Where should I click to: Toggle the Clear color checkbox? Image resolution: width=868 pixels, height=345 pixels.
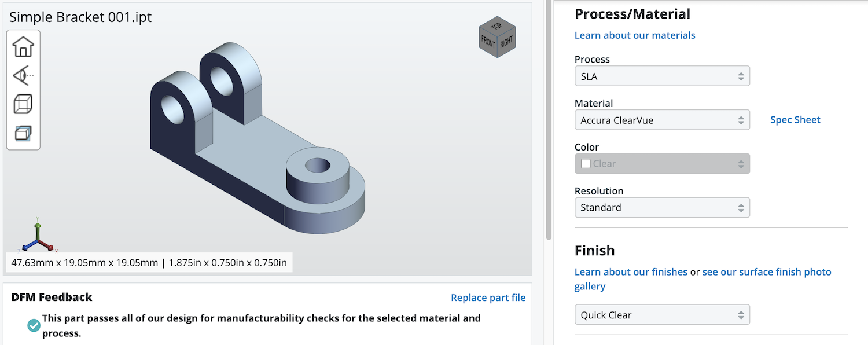pyautogui.click(x=586, y=164)
